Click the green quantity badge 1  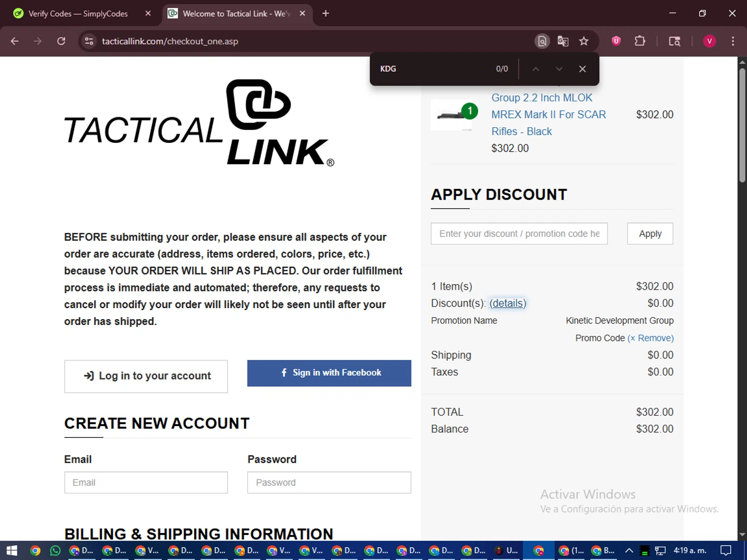470,111
